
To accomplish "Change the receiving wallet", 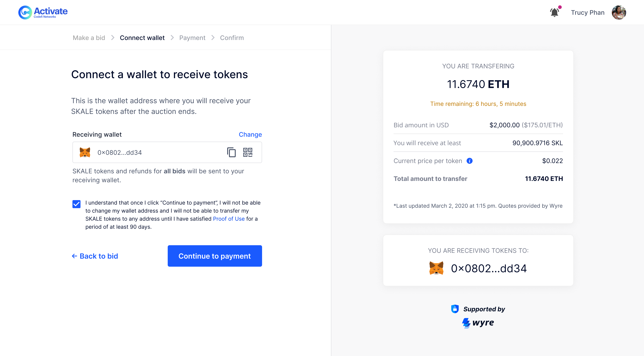I will tap(250, 134).
